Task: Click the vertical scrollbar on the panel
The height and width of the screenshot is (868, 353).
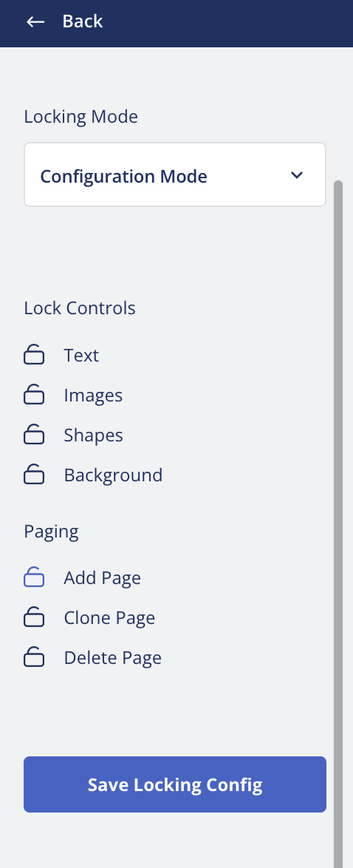Action: tap(338, 521)
